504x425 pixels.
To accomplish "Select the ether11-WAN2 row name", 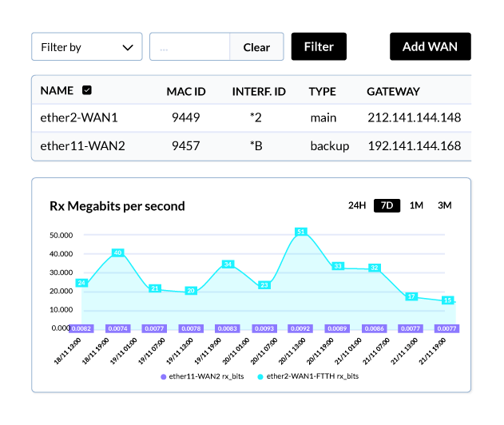I will [82, 146].
